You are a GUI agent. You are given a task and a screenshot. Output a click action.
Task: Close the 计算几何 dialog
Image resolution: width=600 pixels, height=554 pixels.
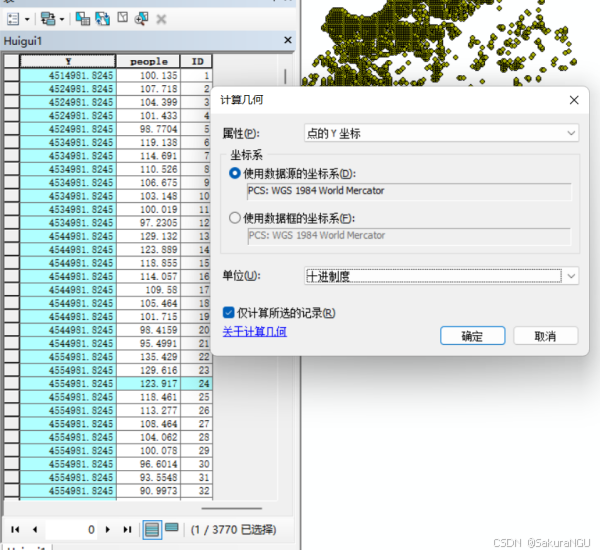574,100
